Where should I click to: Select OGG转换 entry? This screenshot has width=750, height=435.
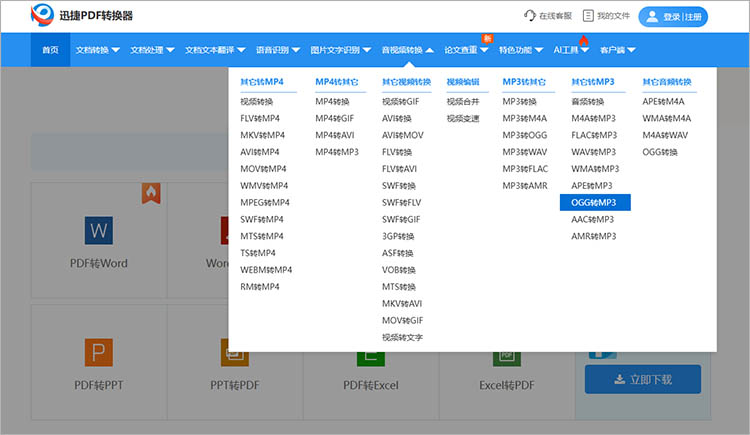coord(660,152)
